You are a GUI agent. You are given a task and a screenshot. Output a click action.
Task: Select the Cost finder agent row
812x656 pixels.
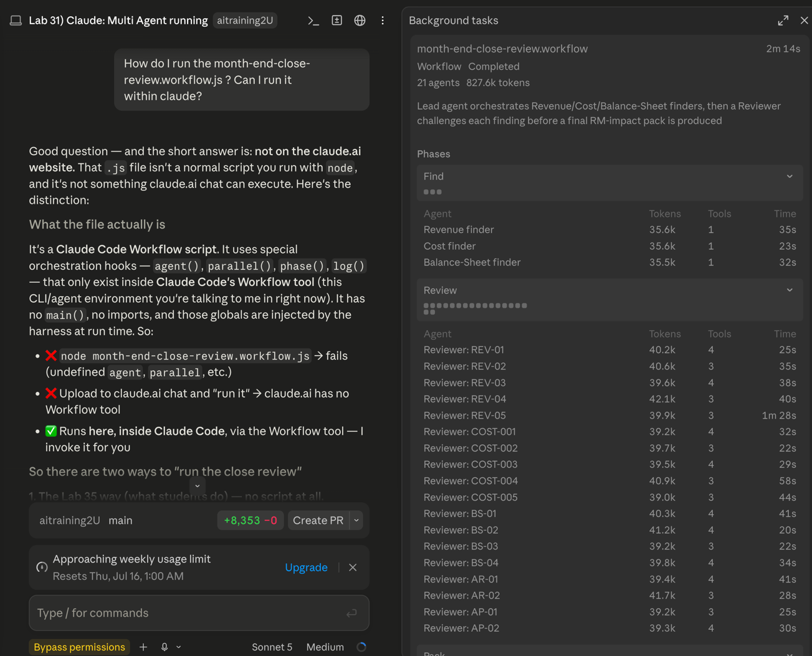point(609,246)
